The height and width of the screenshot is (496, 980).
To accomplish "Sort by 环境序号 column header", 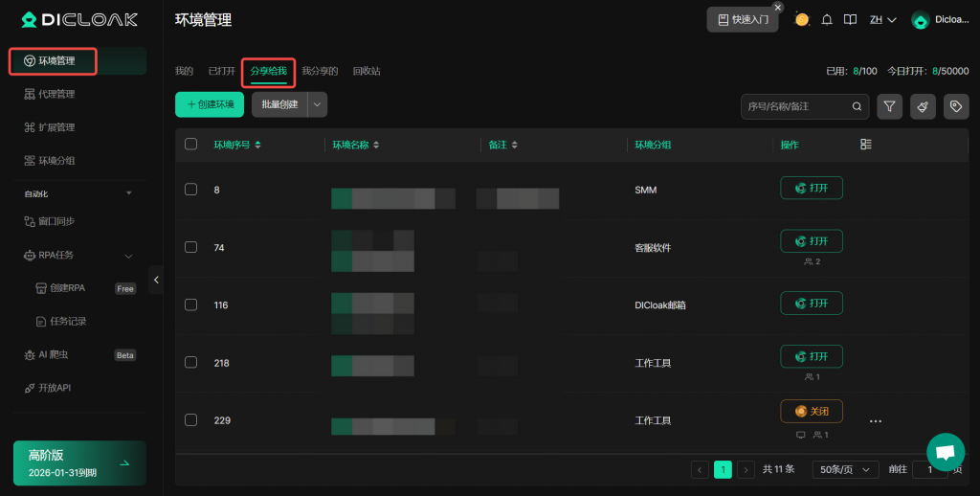I will 236,145.
